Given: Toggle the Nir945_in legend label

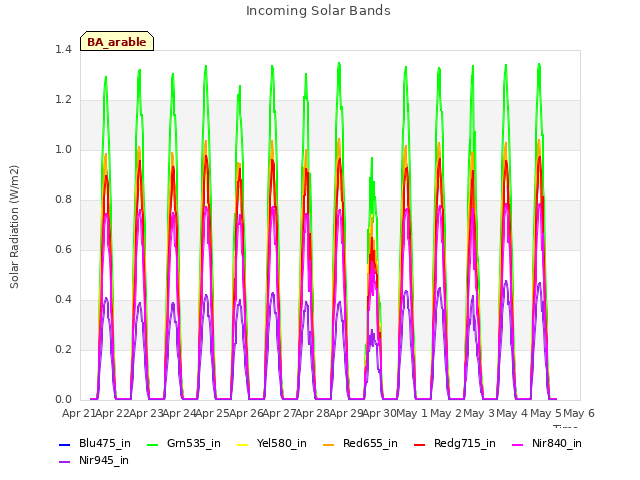Looking at the screenshot, I should coord(104,461).
